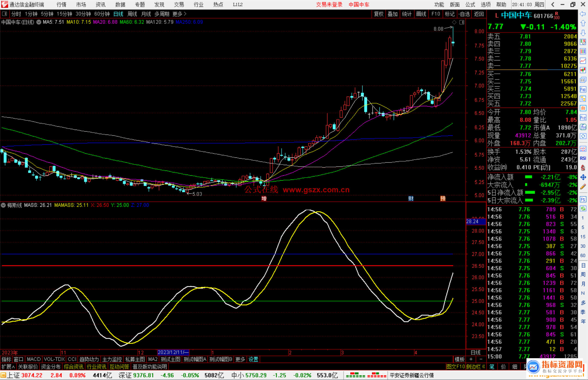588x380 pixels.
Task: Toggle round indicator button beside 中国中车(日线)
Action: pyautogui.click(x=39, y=22)
